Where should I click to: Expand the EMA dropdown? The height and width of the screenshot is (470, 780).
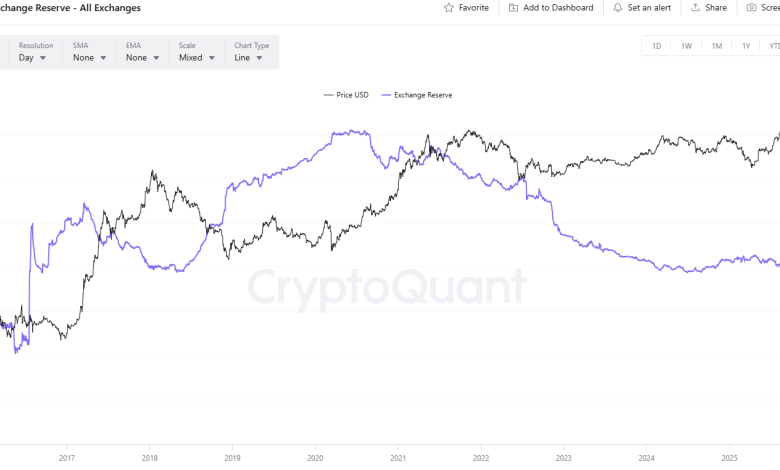tap(141, 58)
